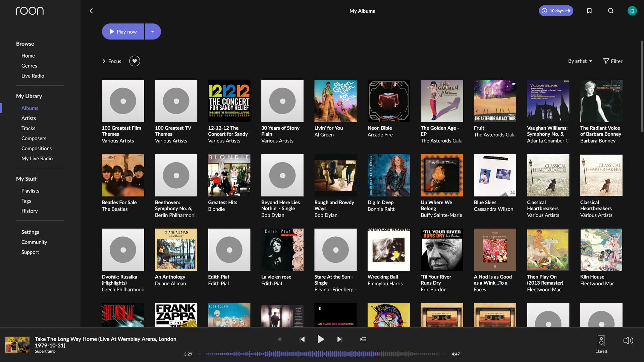Open the By artist sort dropdown
644x362 pixels.
[x=580, y=61]
